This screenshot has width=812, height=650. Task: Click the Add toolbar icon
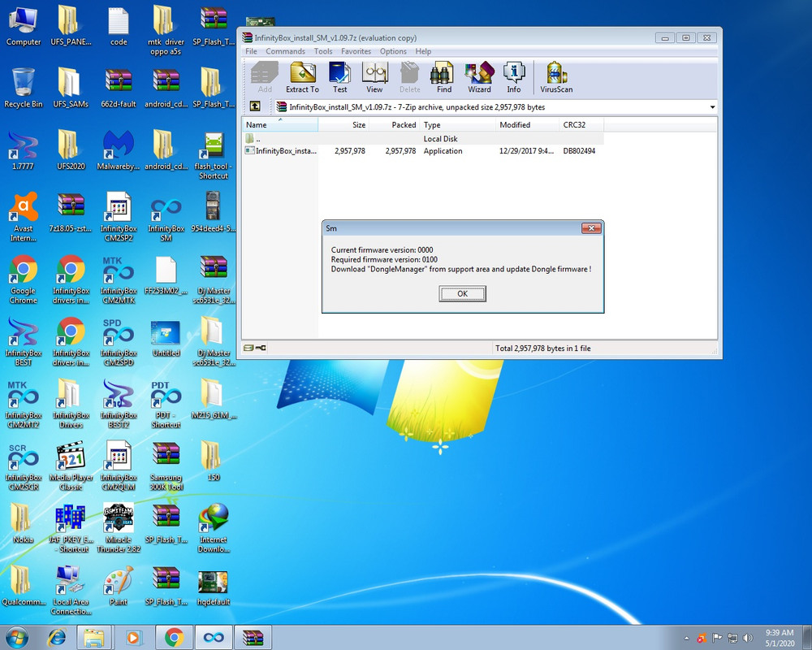click(265, 77)
